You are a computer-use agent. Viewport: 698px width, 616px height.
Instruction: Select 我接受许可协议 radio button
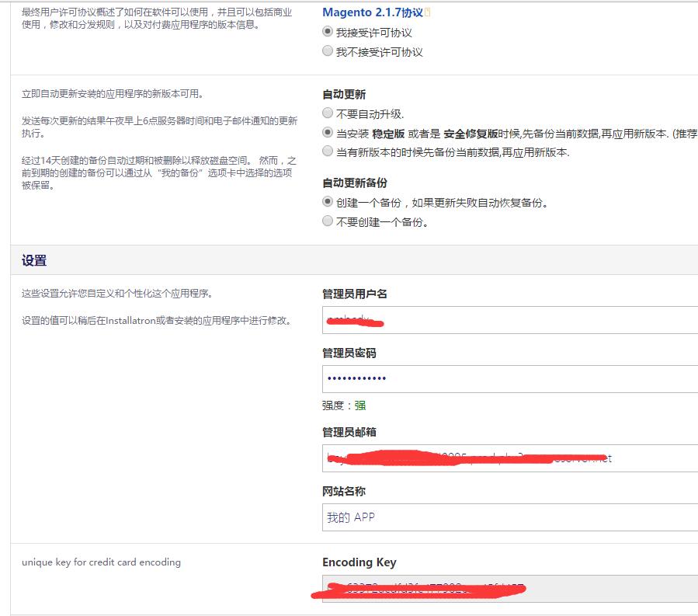(328, 32)
